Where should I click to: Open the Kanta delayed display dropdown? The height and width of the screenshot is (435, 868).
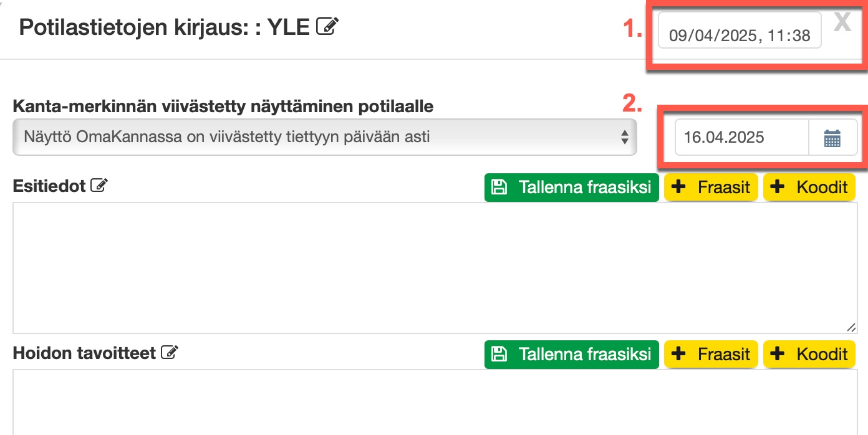[x=324, y=137]
